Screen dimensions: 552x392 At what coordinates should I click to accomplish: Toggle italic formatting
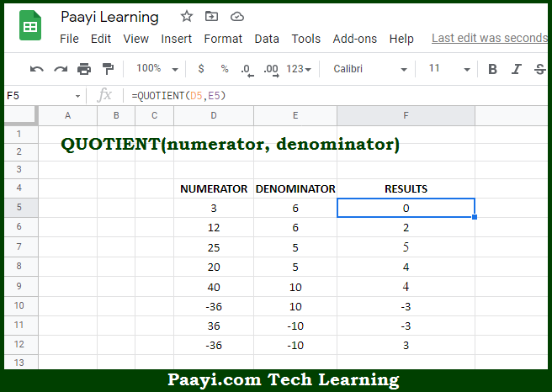tap(516, 69)
